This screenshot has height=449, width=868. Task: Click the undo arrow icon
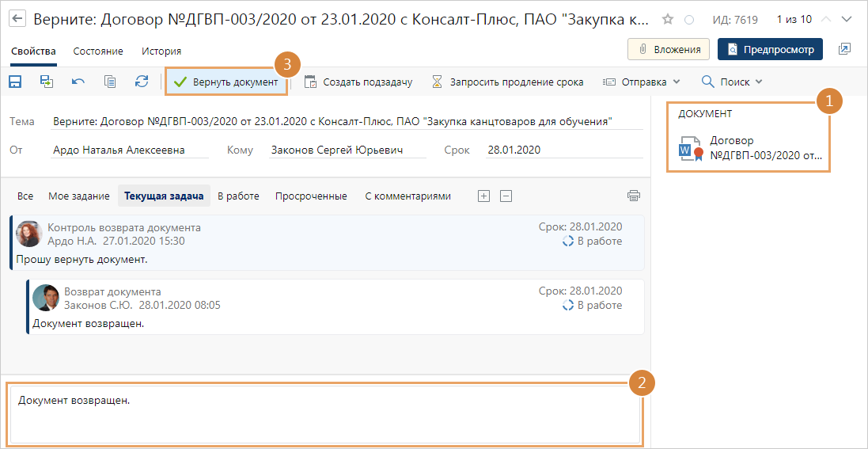tap(78, 82)
